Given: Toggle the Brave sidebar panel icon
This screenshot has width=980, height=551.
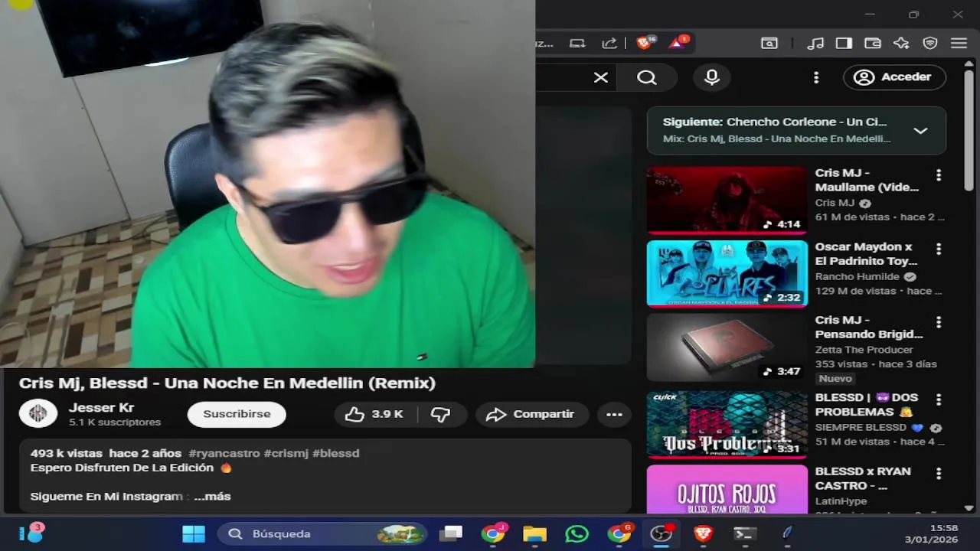Looking at the screenshot, I should pyautogui.click(x=844, y=44).
